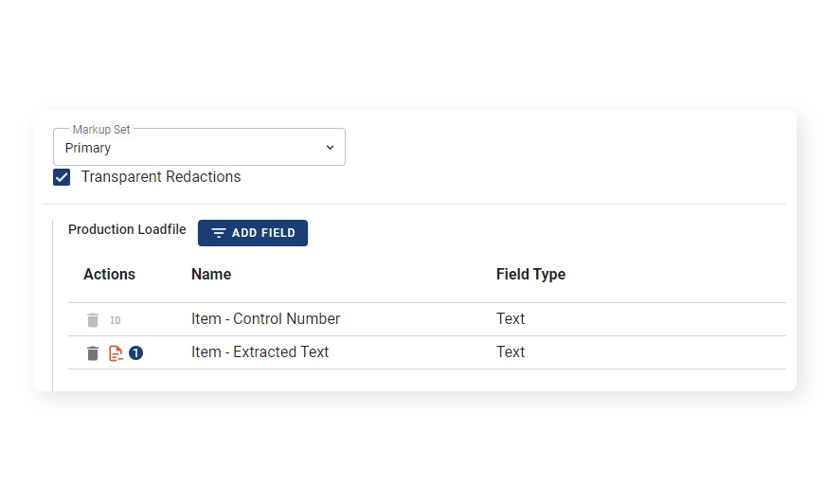Click the ID identifier icon
826x504 pixels.
116,320
